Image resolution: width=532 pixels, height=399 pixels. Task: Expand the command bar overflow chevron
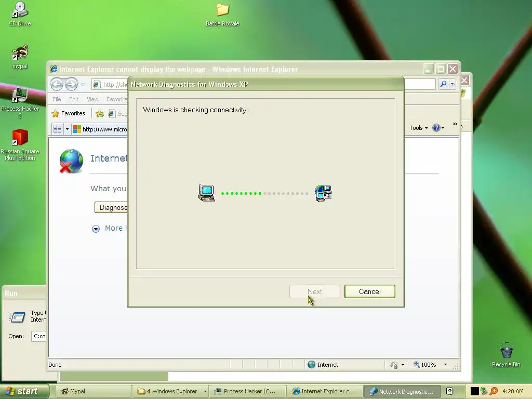point(455,124)
